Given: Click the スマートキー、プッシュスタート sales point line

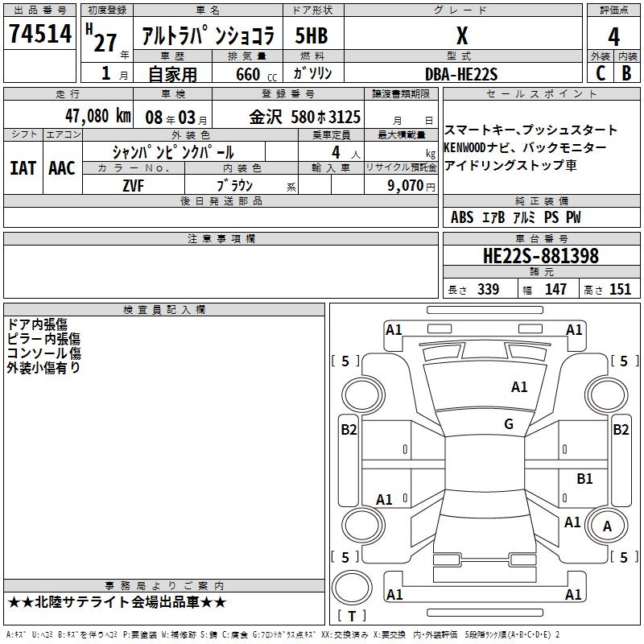Looking at the screenshot, I should tap(530, 130).
